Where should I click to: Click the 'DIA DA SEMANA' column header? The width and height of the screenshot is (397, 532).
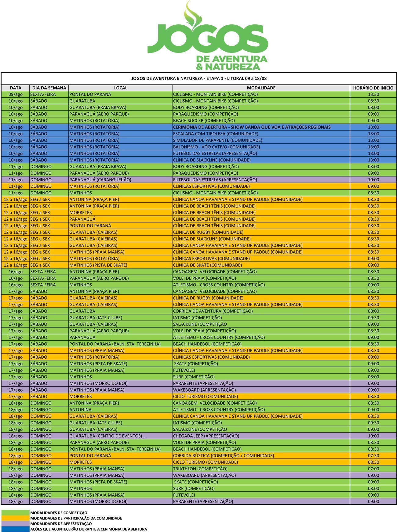pyautogui.click(x=49, y=88)
